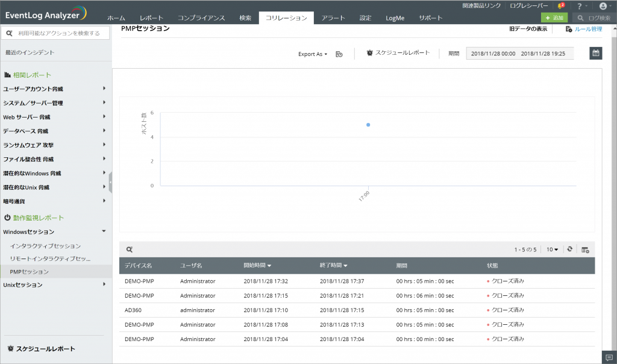The height and width of the screenshot is (364, 617).
Task: Click the 17:00 data point on chart
Action: click(x=368, y=125)
